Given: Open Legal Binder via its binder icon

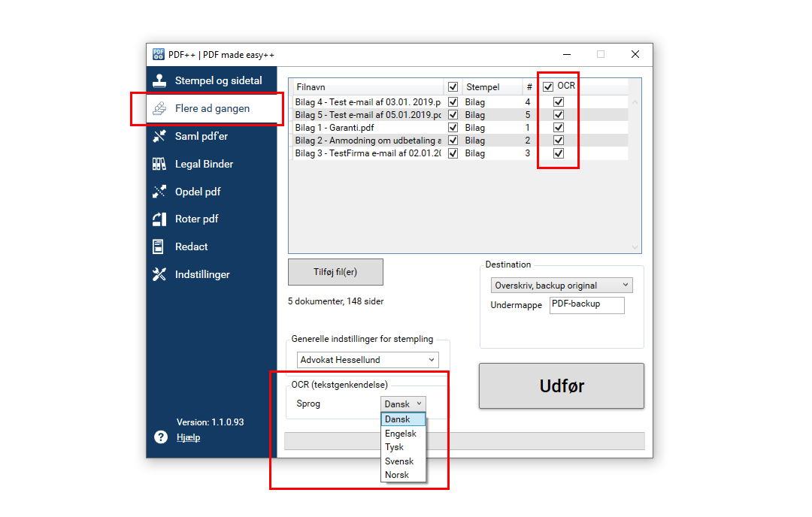Looking at the screenshot, I should point(159,164).
